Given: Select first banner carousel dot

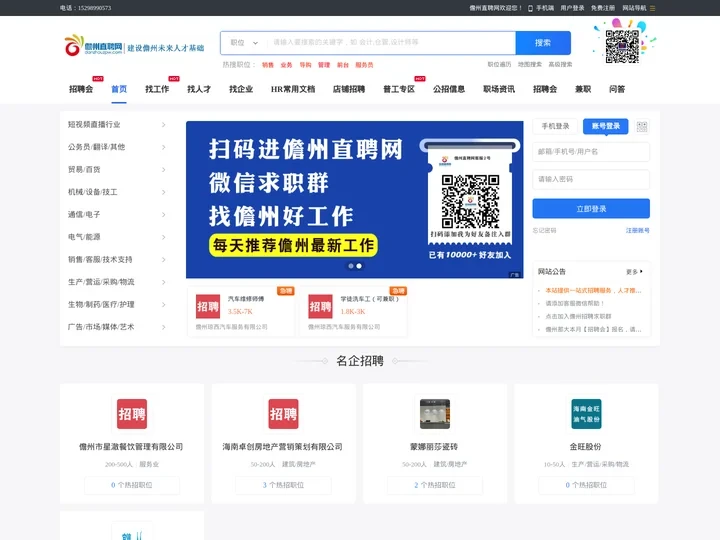Looking at the screenshot, I should click(x=351, y=266).
